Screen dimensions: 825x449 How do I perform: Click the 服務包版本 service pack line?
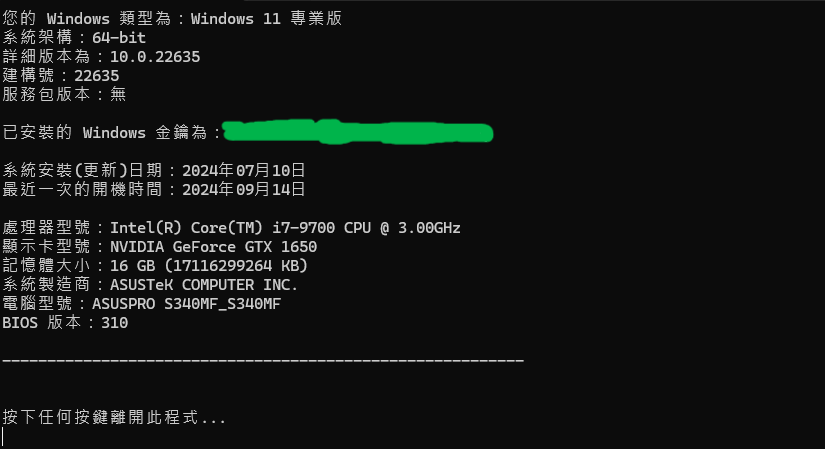click(x=64, y=95)
